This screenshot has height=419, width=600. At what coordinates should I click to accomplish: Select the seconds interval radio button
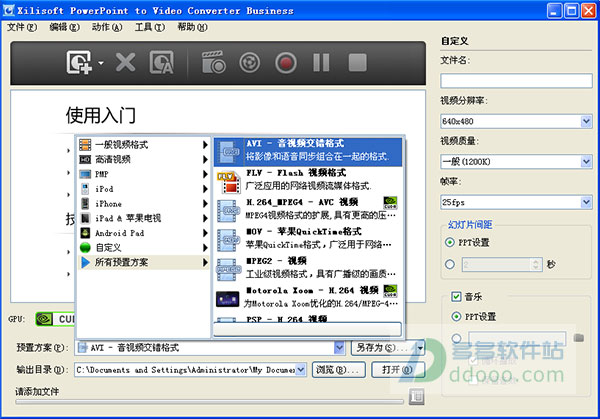(x=450, y=264)
